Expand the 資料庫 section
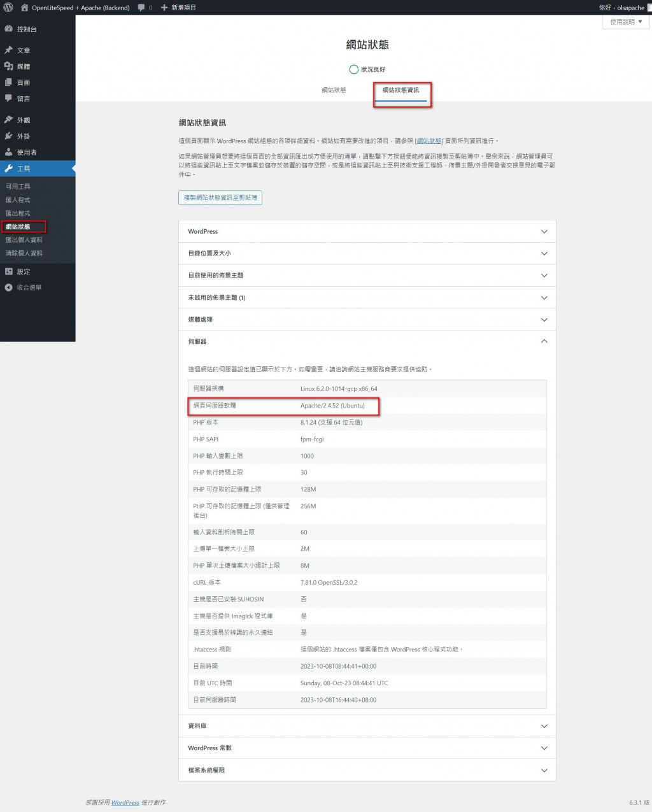 (367, 726)
